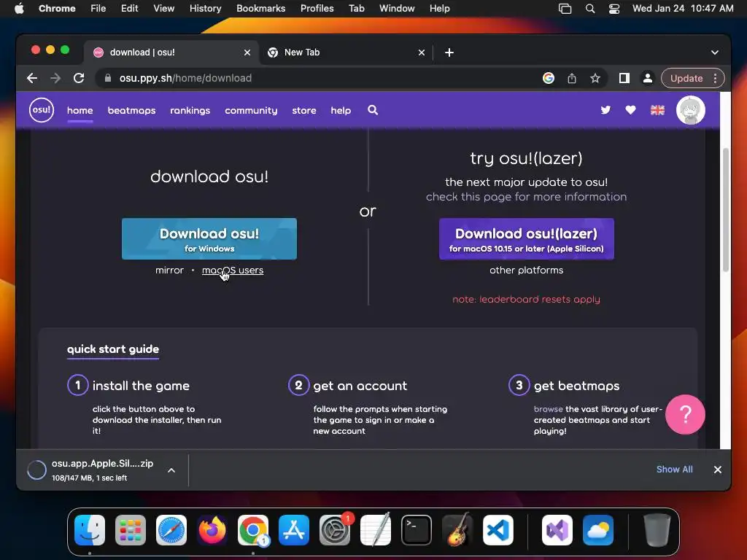Open the Apple menu

pyautogui.click(x=19, y=9)
